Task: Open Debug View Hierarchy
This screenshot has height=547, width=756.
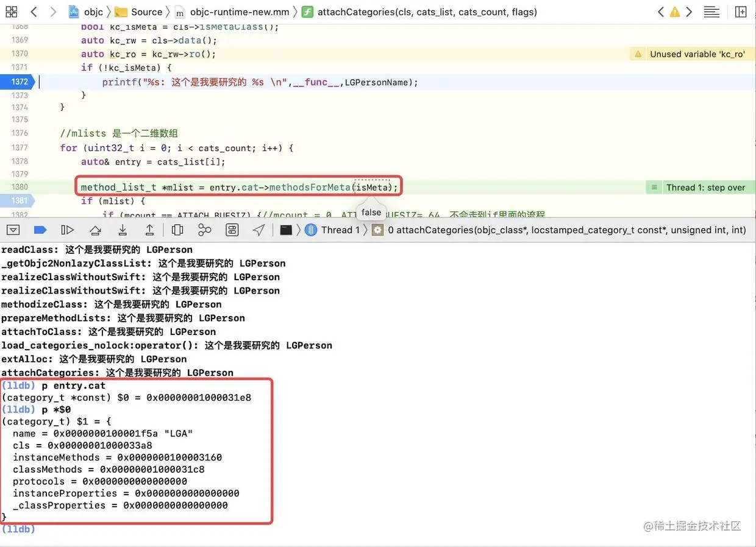Action: pyautogui.click(x=177, y=230)
